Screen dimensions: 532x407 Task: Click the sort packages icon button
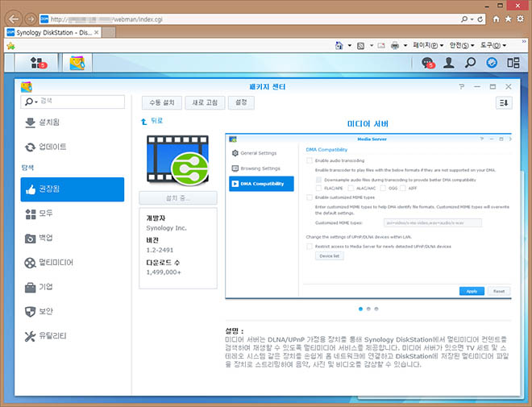pos(504,103)
